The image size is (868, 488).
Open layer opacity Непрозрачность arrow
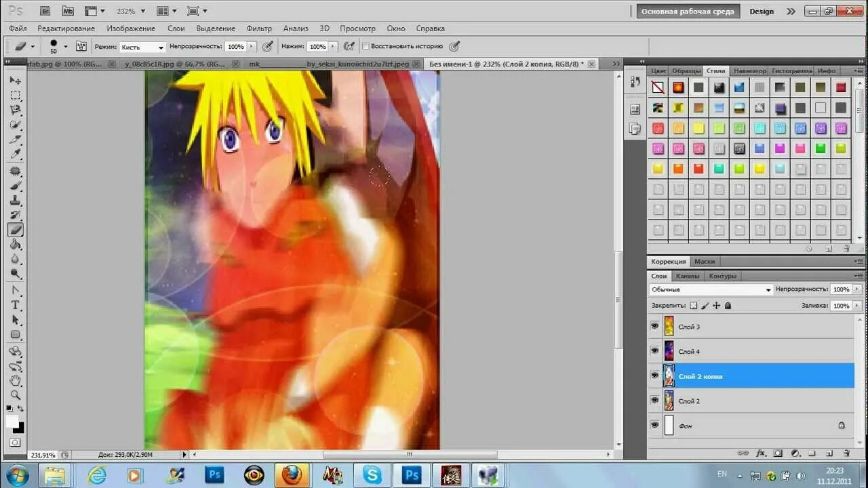(x=857, y=289)
